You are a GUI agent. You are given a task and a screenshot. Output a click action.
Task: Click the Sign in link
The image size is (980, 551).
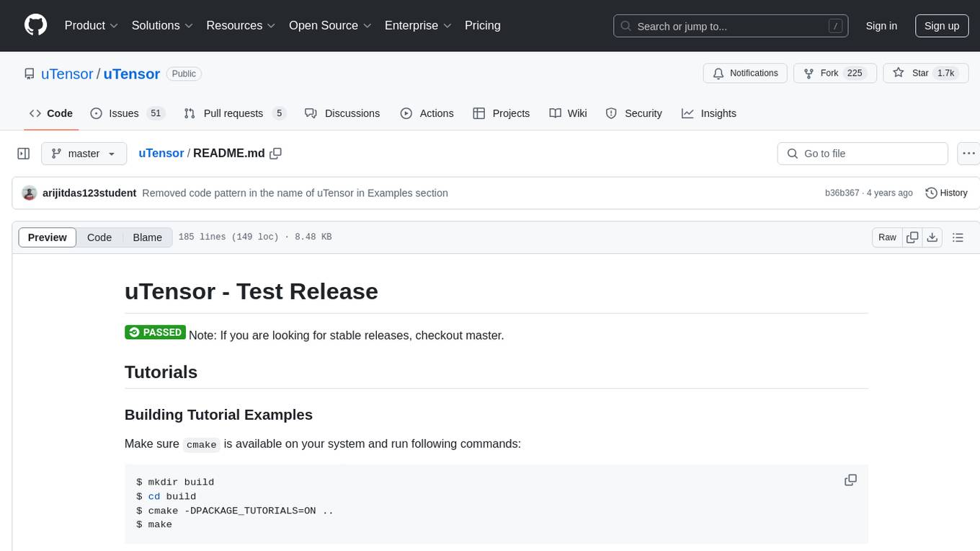point(881,26)
